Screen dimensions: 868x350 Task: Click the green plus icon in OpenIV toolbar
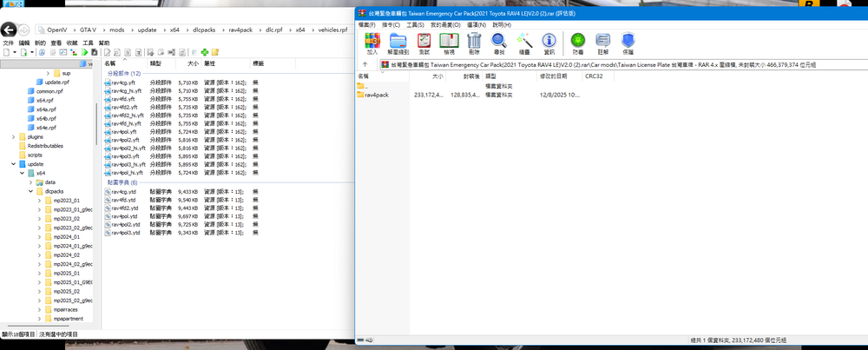(205, 52)
